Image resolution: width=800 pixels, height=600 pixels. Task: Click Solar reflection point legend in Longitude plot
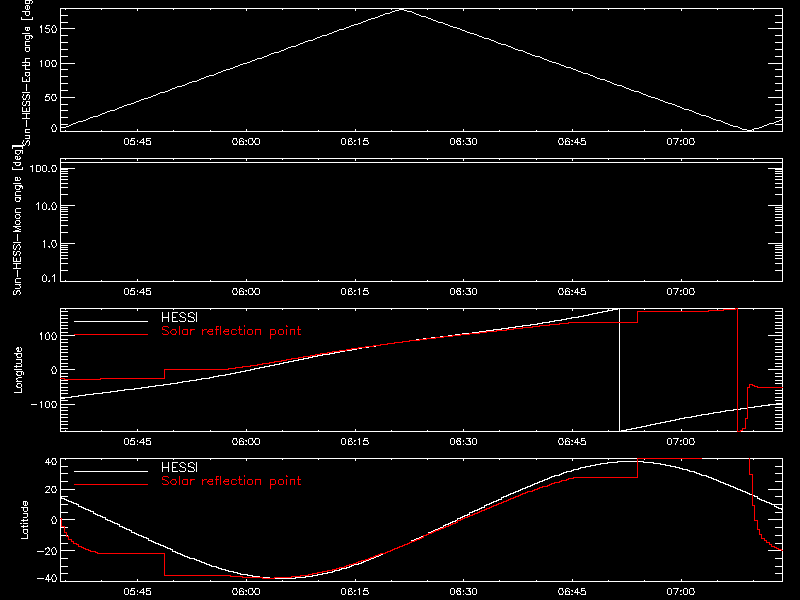(231, 331)
